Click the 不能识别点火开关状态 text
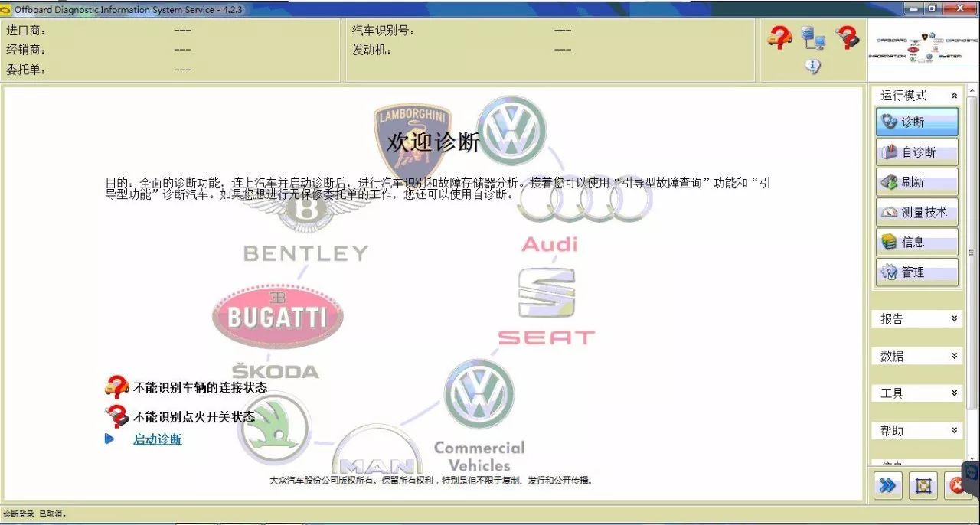Image resolution: width=980 pixels, height=525 pixels. click(194, 416)
